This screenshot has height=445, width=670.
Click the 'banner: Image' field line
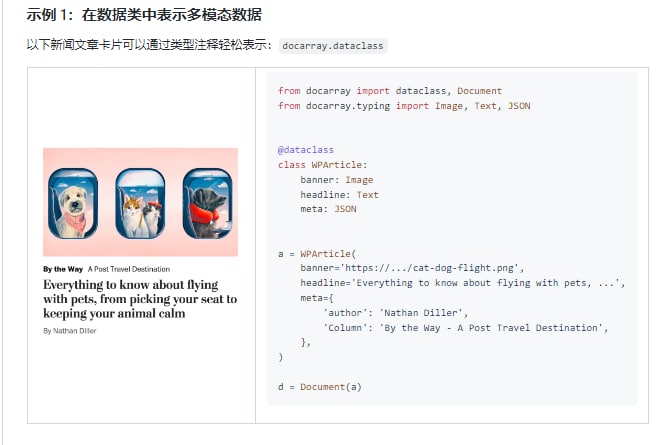336,180
